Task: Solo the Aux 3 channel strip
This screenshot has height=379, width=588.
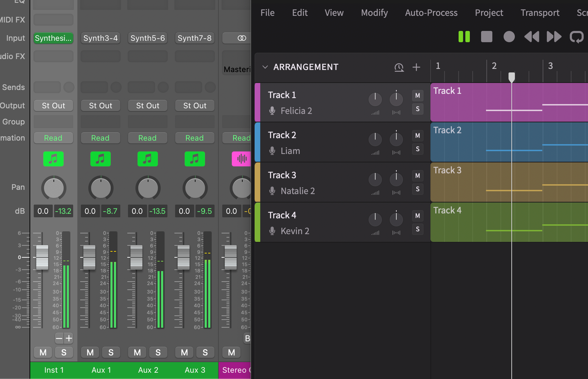Action: pos(205,352)
